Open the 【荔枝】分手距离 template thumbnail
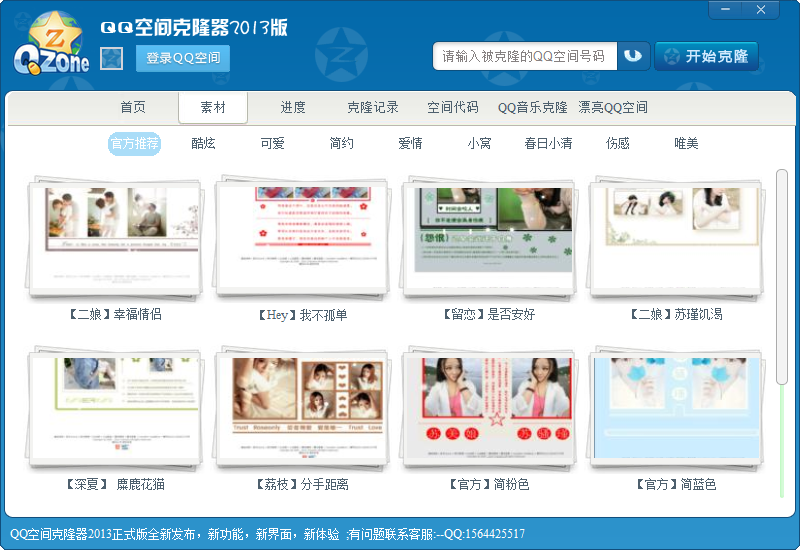The height and width of the screenshot is (550, 800). tap(302, 408)
